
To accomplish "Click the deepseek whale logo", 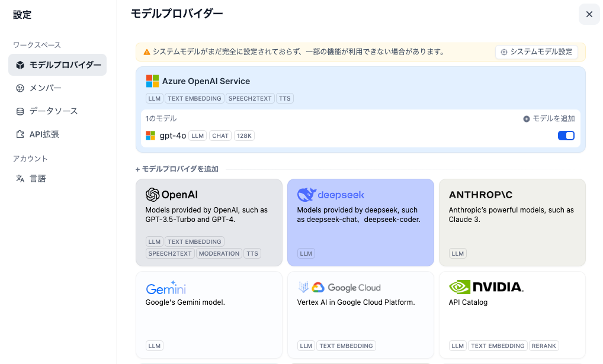I will (x=306, y=195).
